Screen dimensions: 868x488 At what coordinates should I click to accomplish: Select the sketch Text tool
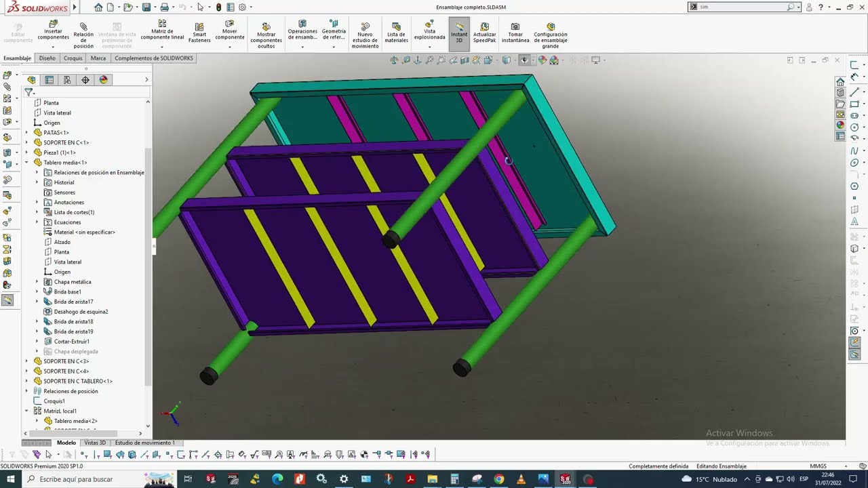(x=854, y=221)
